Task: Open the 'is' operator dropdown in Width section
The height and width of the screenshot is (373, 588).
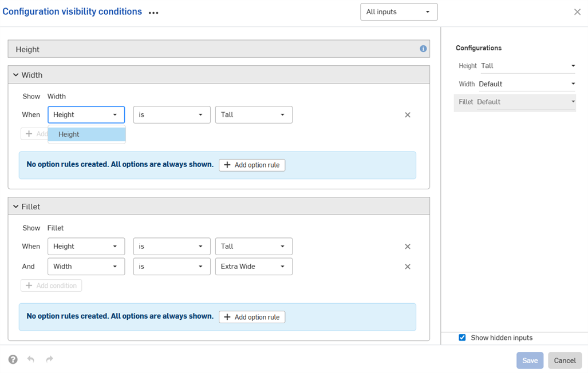Action: point(172,115)
